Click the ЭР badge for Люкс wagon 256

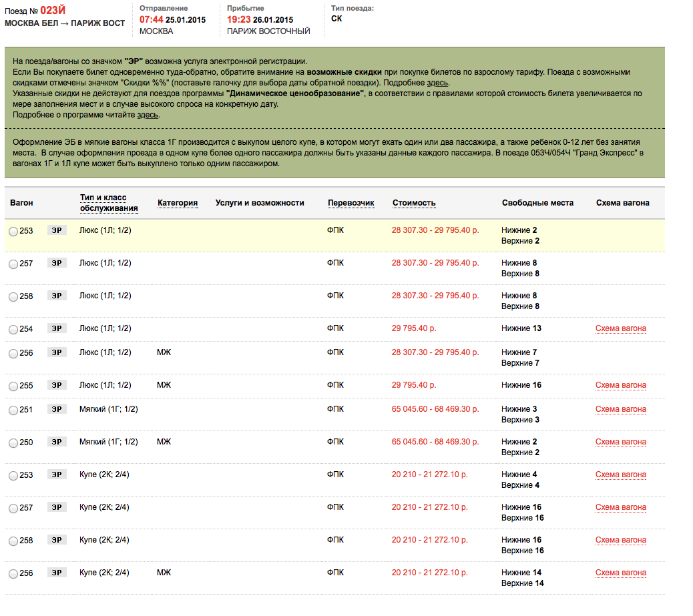pyautogui.click(x=57, y=352)
